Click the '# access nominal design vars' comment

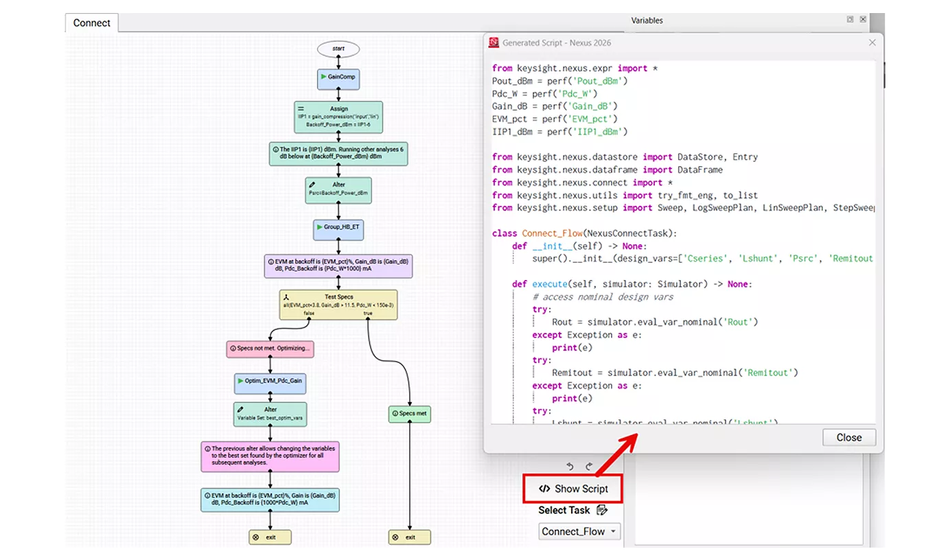point(603,296)
